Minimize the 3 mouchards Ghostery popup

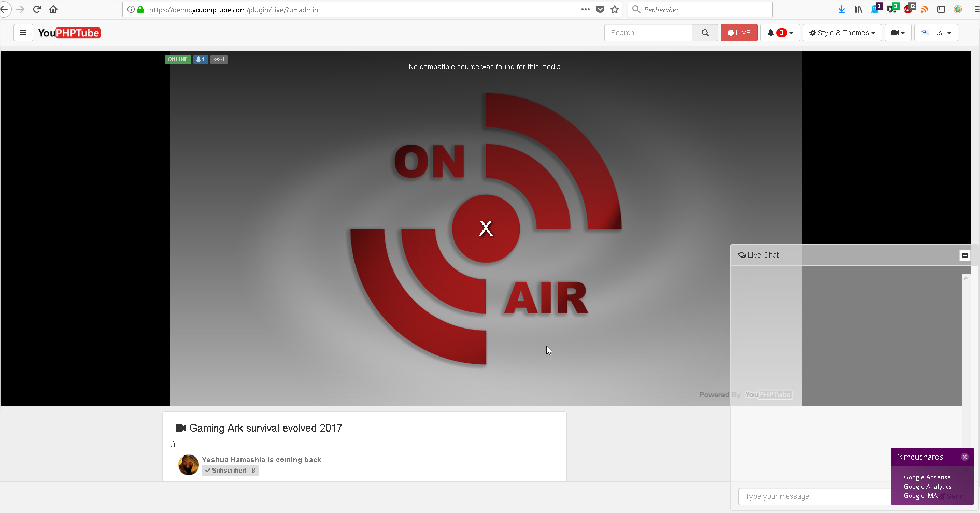tap(954, 457)
